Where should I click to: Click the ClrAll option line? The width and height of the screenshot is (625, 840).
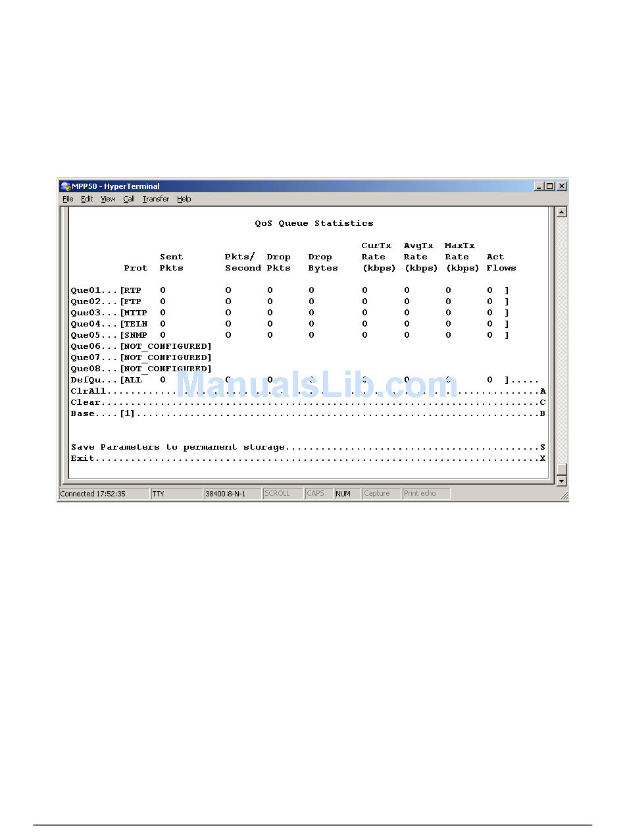pyautogui.click(x=309, y=391)
